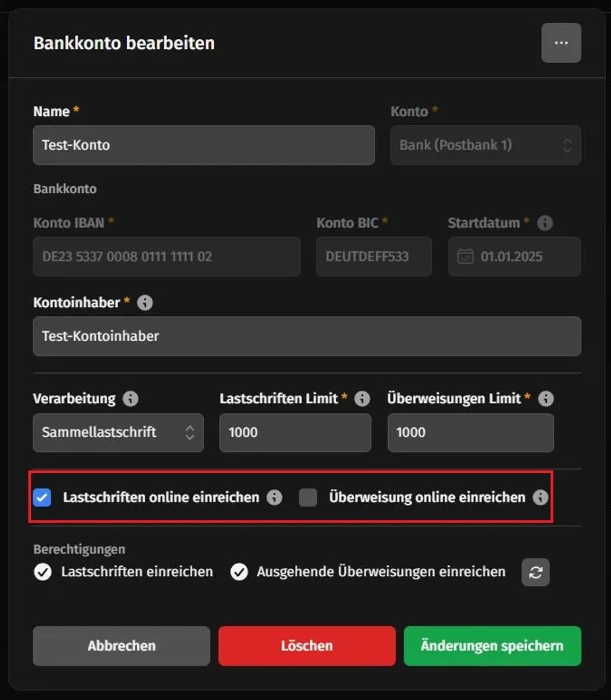Click the 'Ausgehende Überweisungen einreichen' text
The height and width of the screenshot is (700, 611).
[x=381, y=572]
